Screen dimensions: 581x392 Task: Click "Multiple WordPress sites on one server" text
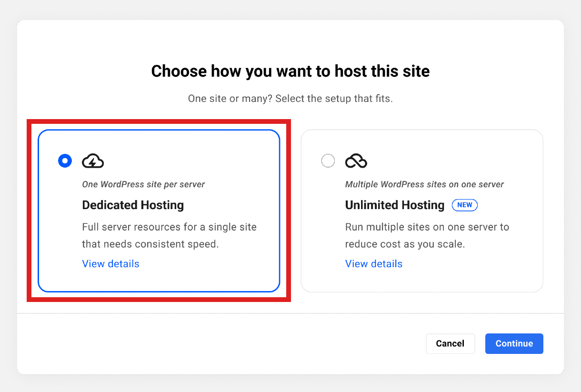click(424, 184)
